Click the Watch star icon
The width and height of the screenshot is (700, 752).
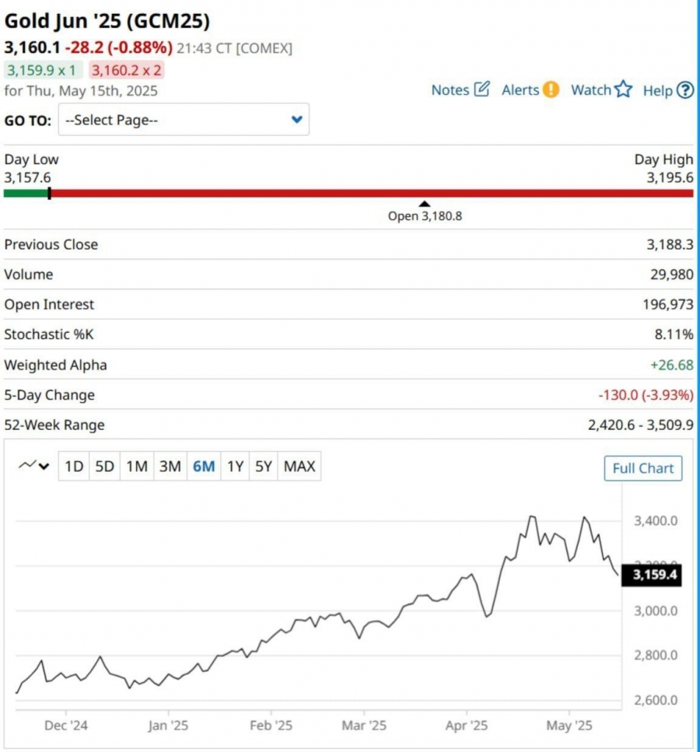click(623, 89)
